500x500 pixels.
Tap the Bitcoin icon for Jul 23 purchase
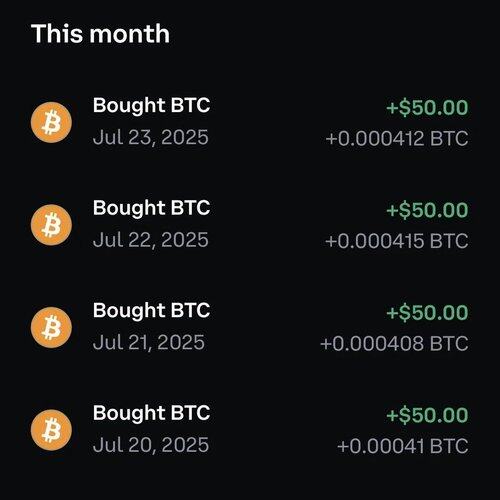[x=51, y=122]
